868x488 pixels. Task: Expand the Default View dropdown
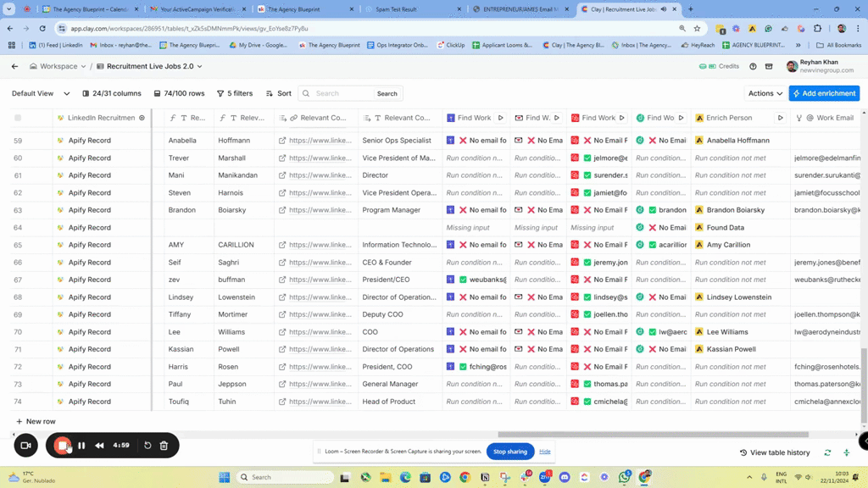point(40,93)
